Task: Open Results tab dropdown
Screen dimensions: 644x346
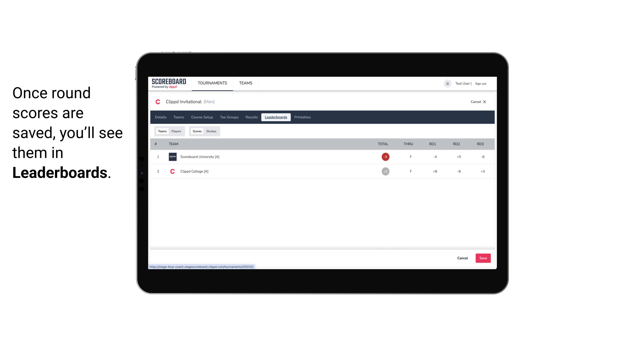Action: coord(251,117)
